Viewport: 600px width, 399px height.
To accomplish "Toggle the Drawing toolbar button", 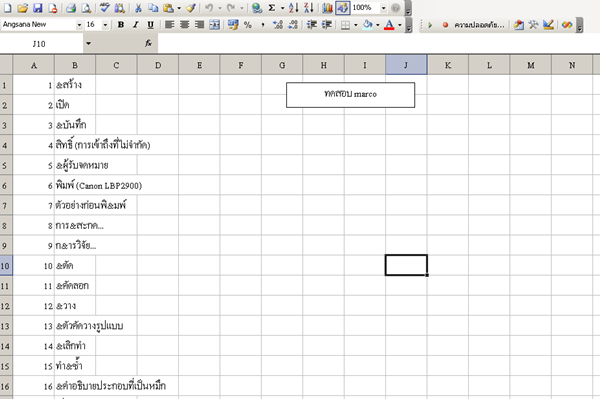I will click(x=342, y=8).
